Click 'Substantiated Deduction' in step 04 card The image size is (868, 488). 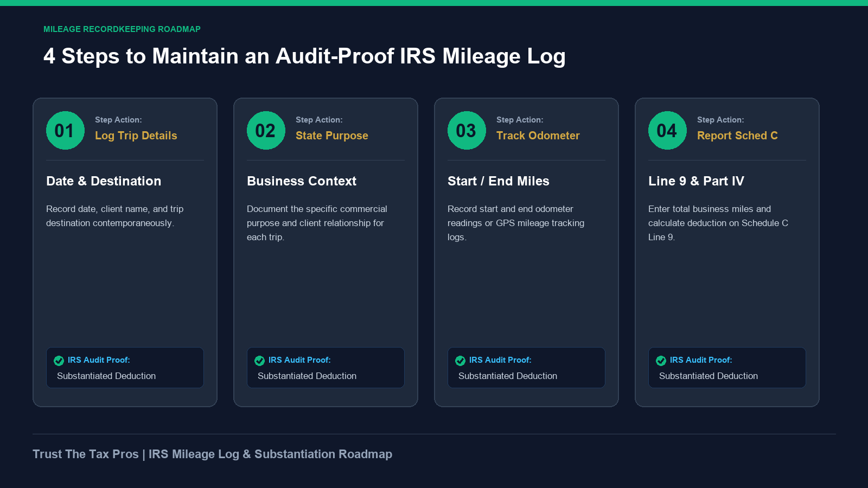(709, 376)
